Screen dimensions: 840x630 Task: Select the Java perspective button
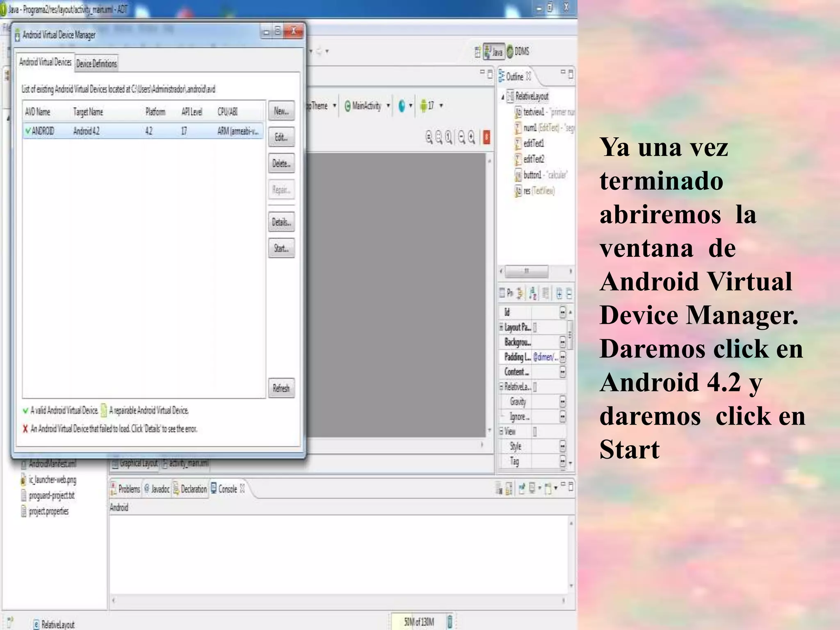pos(493,52)
